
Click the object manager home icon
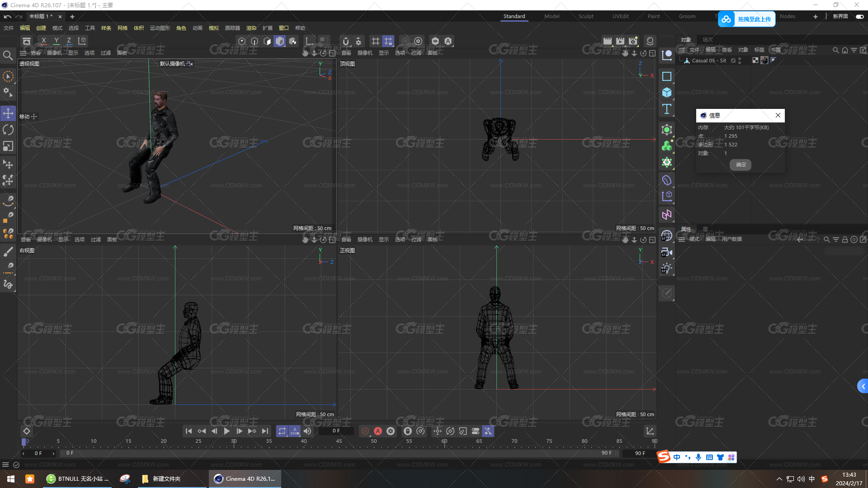pos(844,50)
